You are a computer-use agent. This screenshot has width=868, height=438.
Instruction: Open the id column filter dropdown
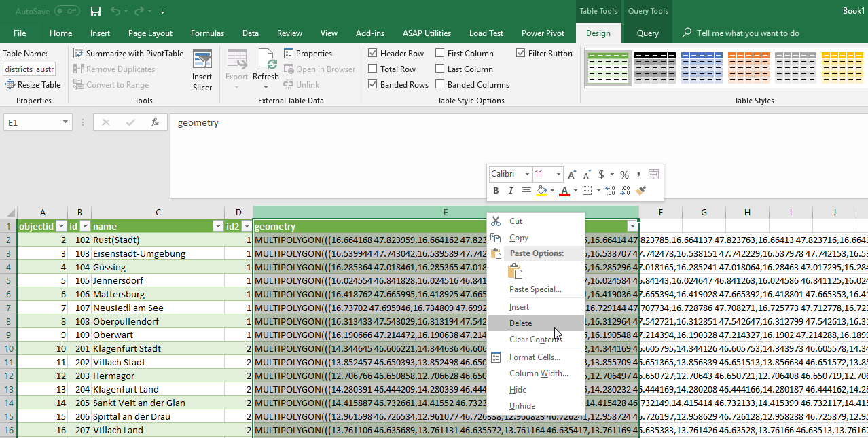coord(85,226)
